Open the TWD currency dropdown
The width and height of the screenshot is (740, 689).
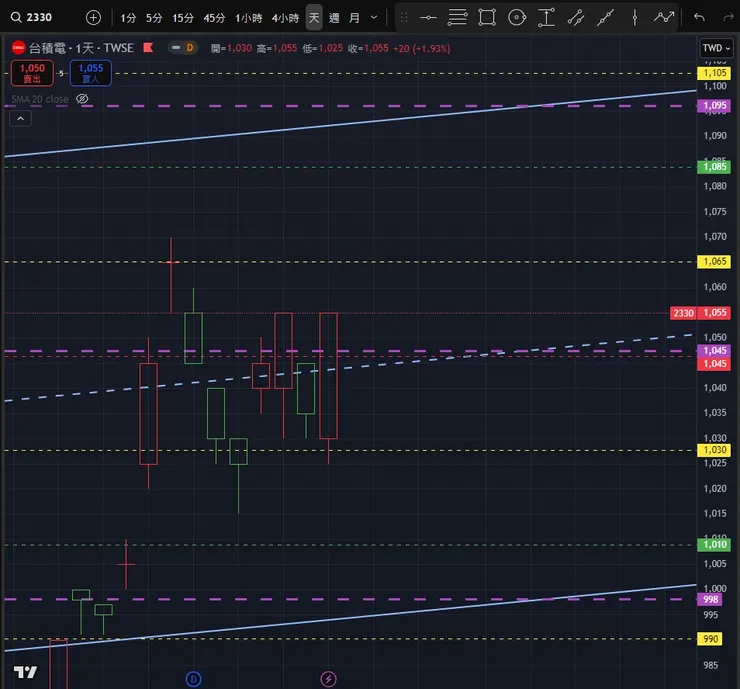pyautogui.click(x=716, y=48)
